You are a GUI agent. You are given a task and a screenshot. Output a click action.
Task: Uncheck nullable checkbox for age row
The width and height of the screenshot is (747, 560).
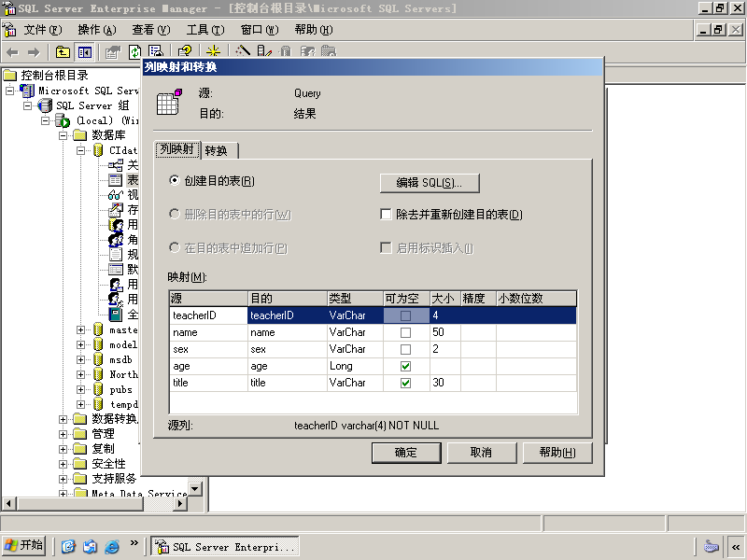405,366
